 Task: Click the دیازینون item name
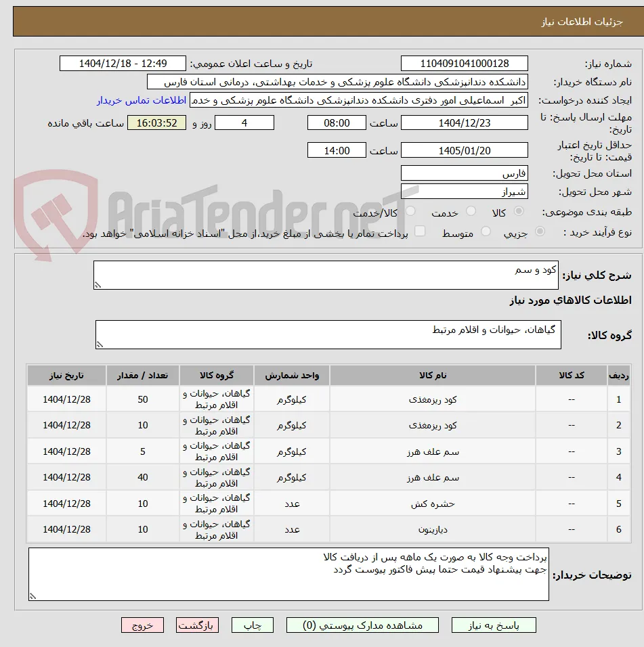tap(433, 529)
